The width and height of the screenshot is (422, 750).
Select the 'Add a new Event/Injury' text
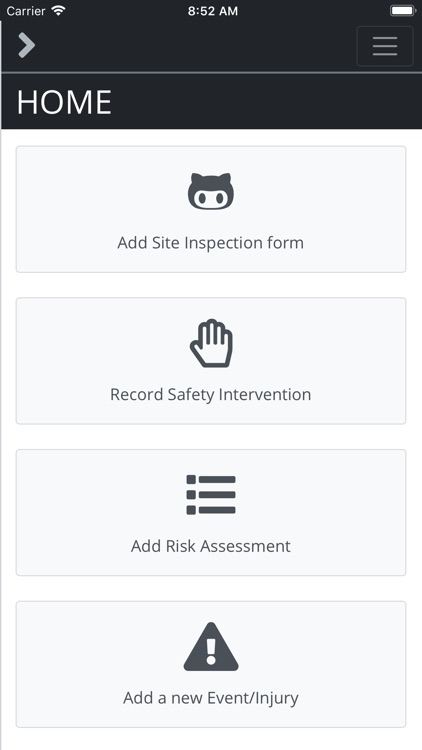click(x=211, y=698)
